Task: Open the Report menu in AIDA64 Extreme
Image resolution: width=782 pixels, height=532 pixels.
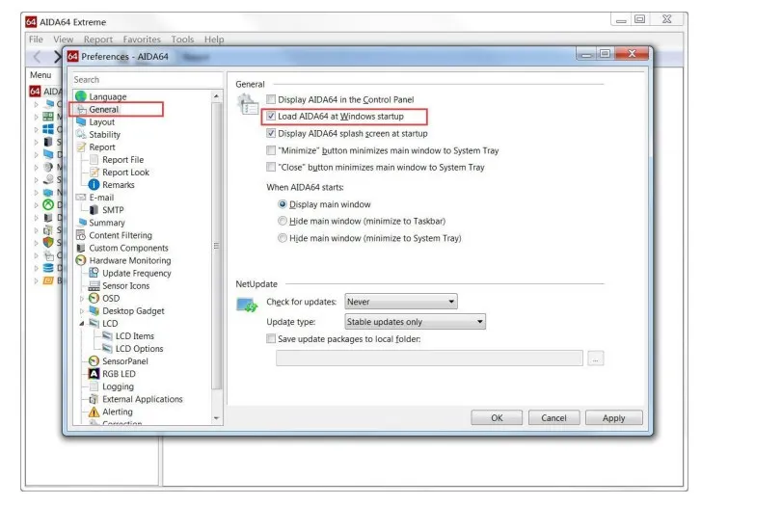Action: click(x=98, y=40)
